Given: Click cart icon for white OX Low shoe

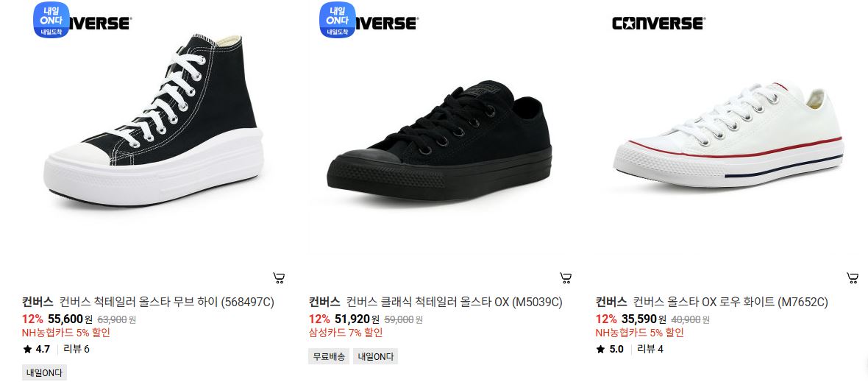Looking at the screenshot, I should point(853,278).
